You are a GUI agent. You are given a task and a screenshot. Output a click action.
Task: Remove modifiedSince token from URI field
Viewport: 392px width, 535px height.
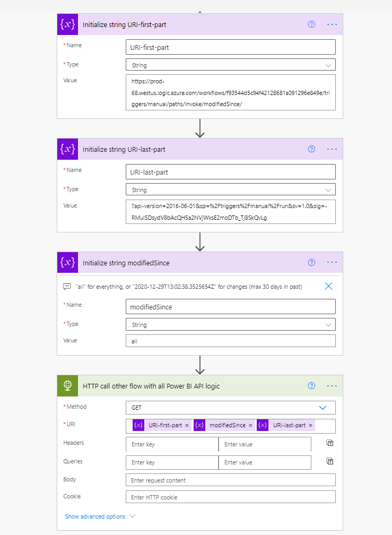(x=250, y=426)
